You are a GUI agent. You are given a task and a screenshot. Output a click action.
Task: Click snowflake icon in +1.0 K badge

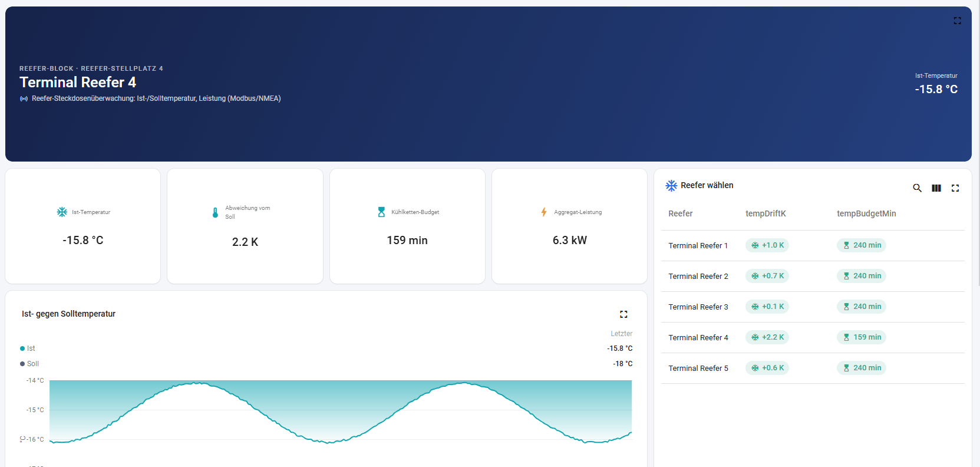click(755, 245)
